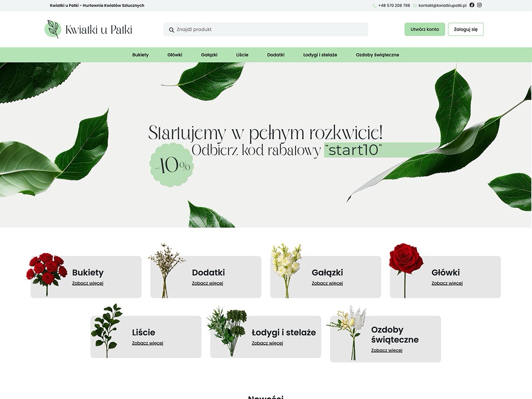Open the Główki menu item
532x399 pixels.
coord(175,55)
